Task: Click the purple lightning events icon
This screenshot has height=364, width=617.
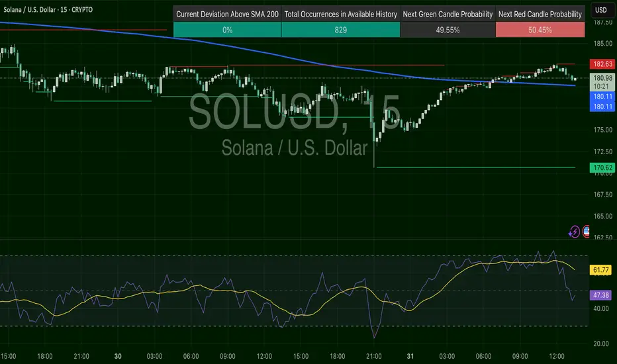Action: (x=574, y=232)
